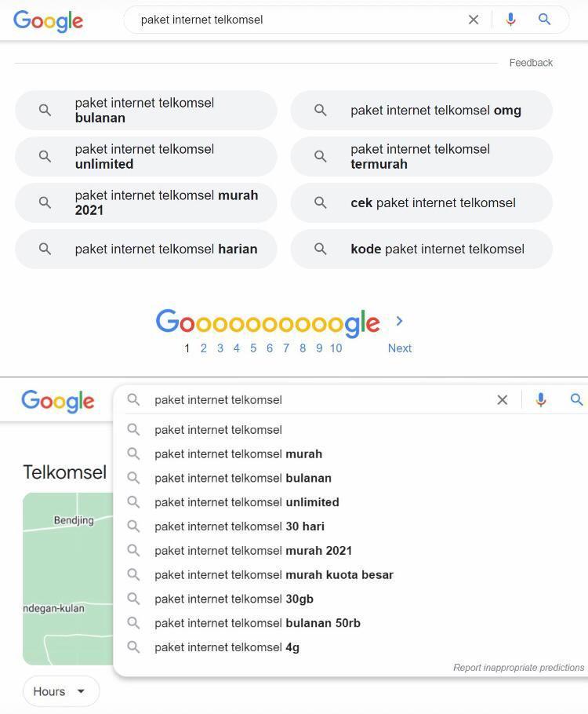Viewport: 588px width, 714px height.
Task: Click the Next pagination link
Action: (400, 348)
